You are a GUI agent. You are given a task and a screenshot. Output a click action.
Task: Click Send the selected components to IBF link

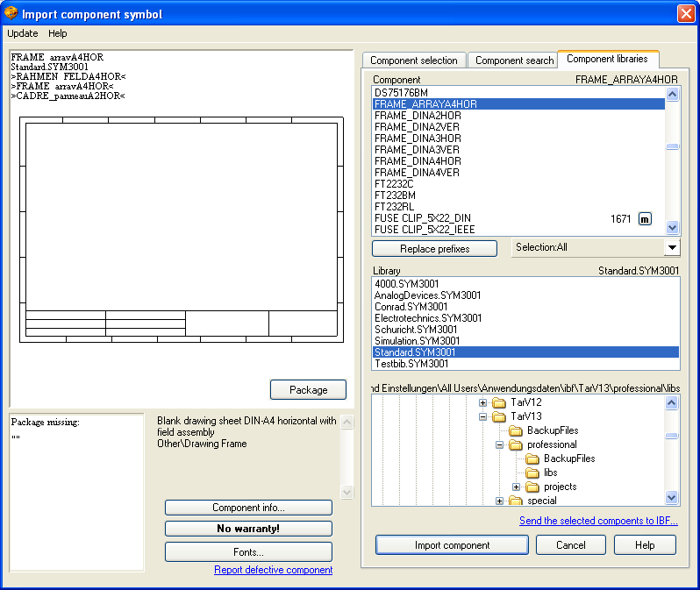pyautogui.click(x=598, y=521)
